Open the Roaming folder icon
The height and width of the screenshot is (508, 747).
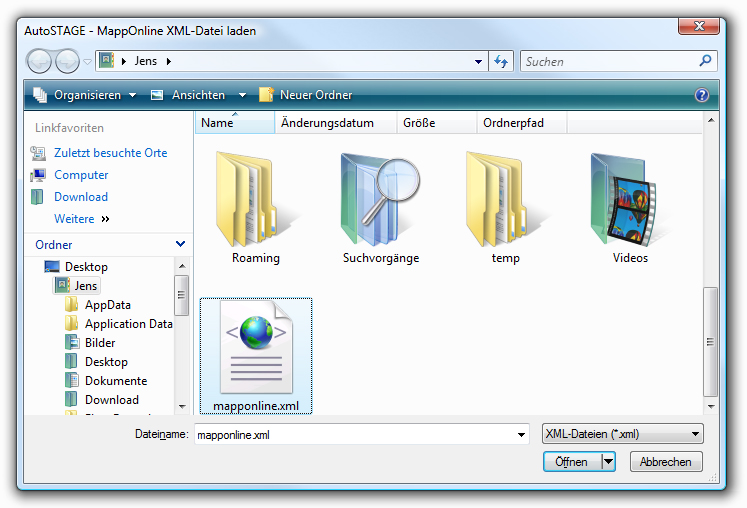255,198
